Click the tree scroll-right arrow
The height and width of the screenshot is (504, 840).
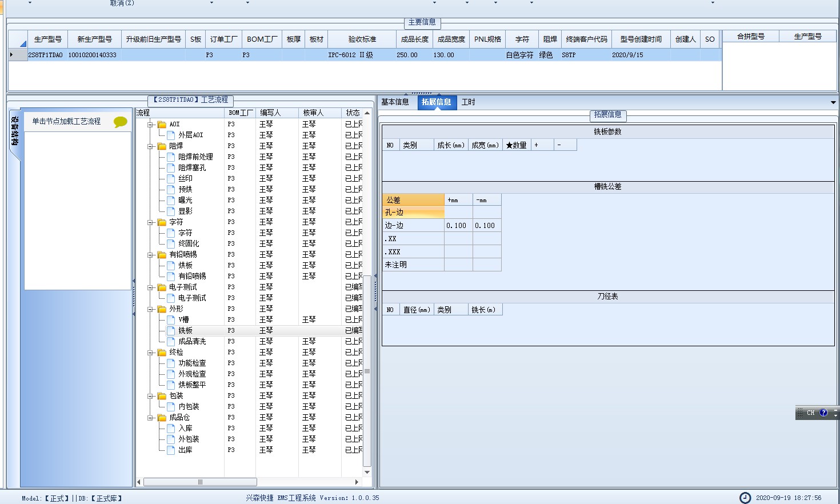[x=357, y=482]
